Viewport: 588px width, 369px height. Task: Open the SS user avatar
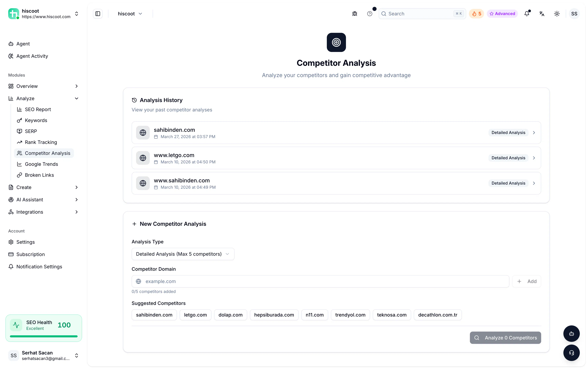coord(574,14)
